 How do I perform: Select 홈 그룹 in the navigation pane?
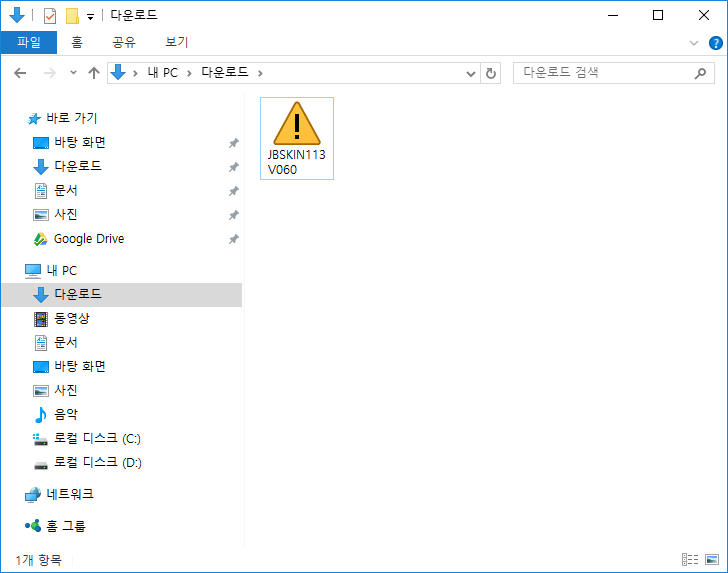66,526
